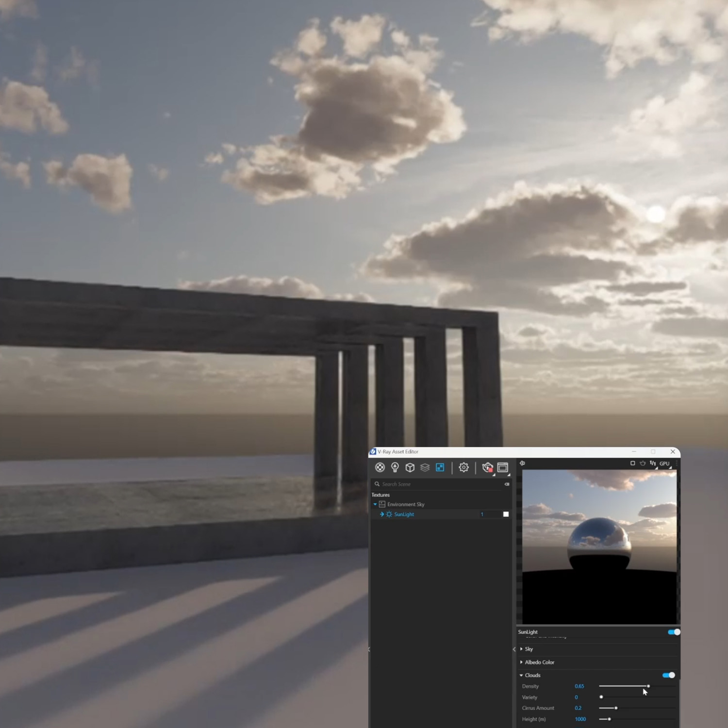
Task: Collapse the Environment Sky tree node
Action: [x=375, y=504]
